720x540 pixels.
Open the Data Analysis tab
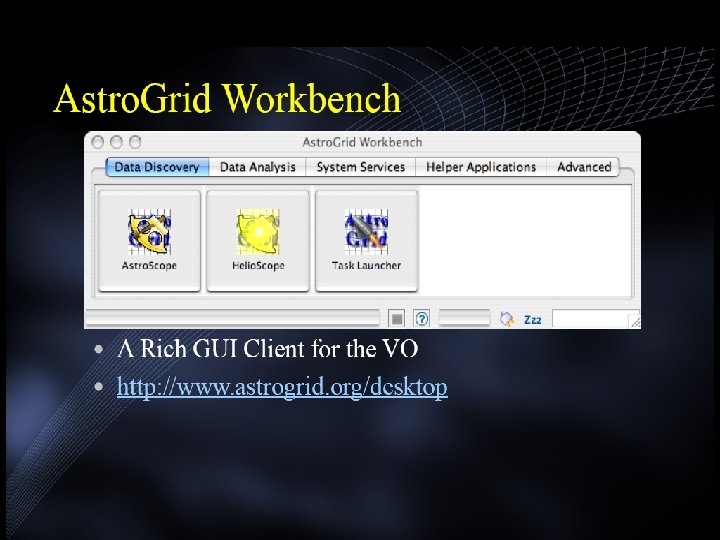click(x=258, y=167)
